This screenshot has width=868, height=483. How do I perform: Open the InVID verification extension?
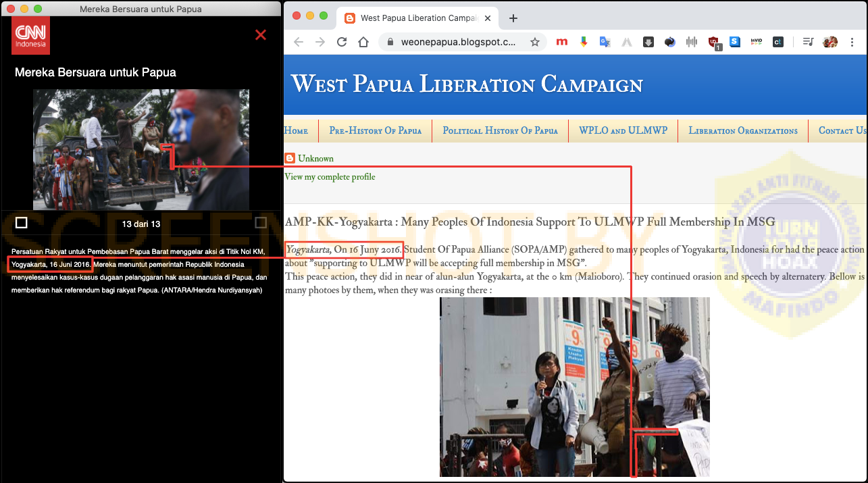click(757, 42)
